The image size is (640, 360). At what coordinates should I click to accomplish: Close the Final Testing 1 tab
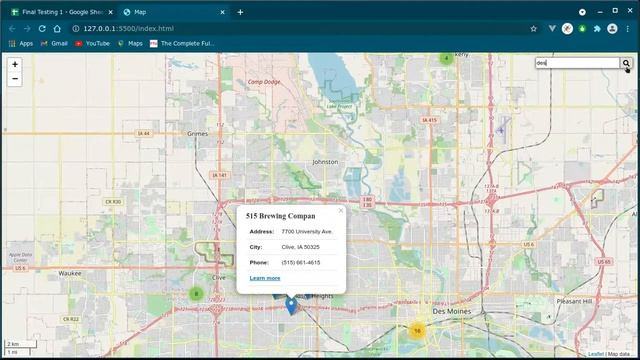pyautogui.click(x=110, y=12)
